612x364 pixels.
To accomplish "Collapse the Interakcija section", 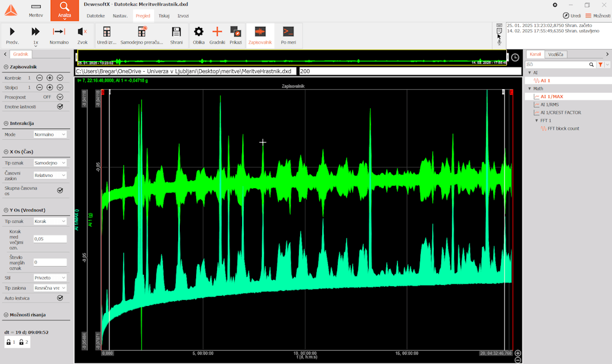I will (x=6, y=123).
